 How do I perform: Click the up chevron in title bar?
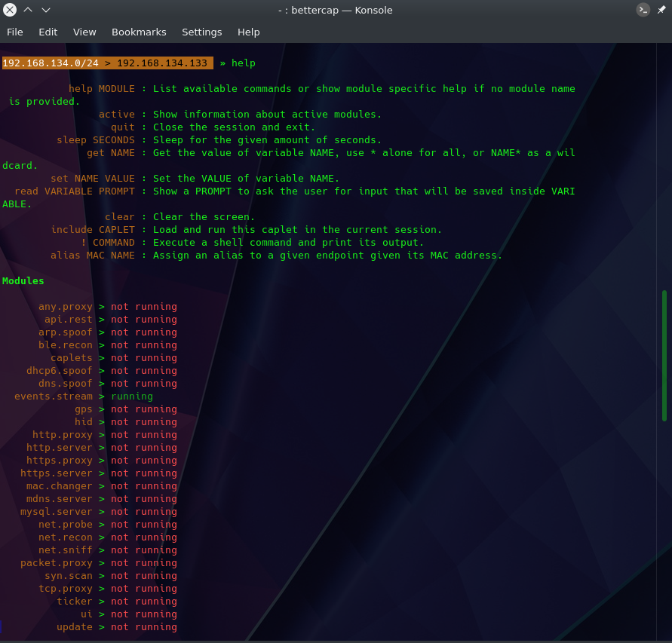coord(28,10)
